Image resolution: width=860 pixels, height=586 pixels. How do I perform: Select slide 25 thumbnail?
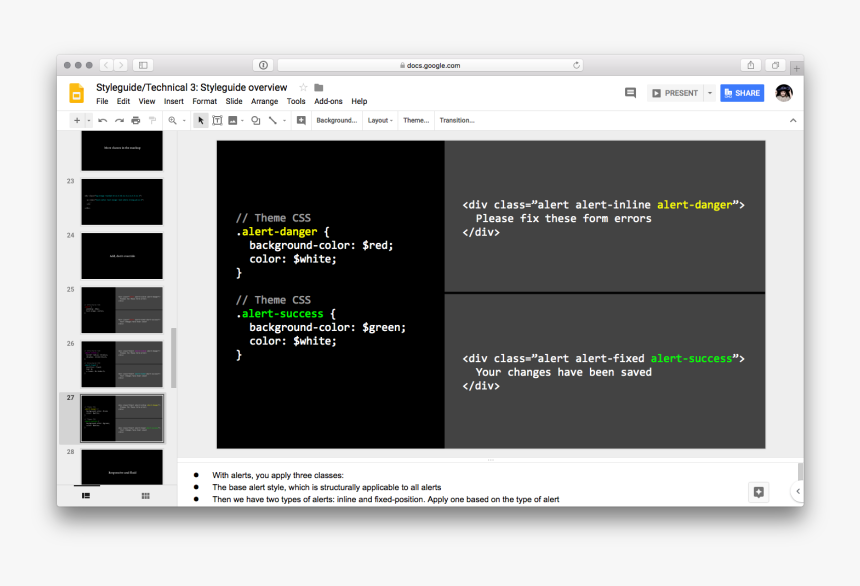coord(121,310)
